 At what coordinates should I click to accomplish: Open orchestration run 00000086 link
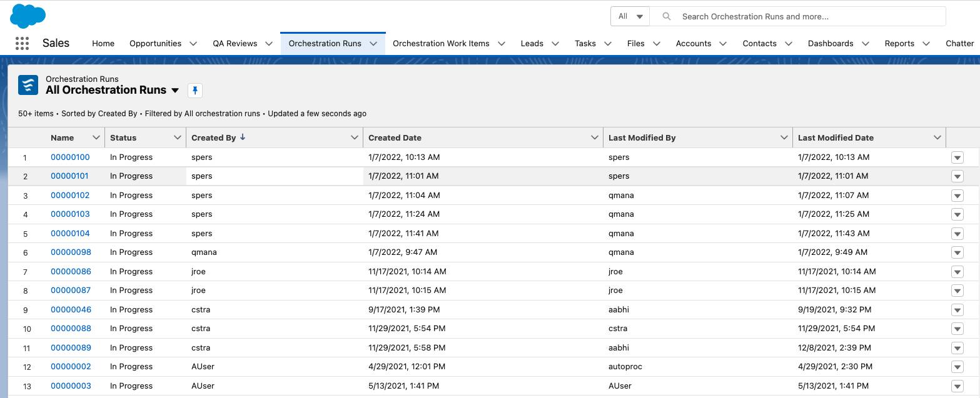[x=71, y=272]
